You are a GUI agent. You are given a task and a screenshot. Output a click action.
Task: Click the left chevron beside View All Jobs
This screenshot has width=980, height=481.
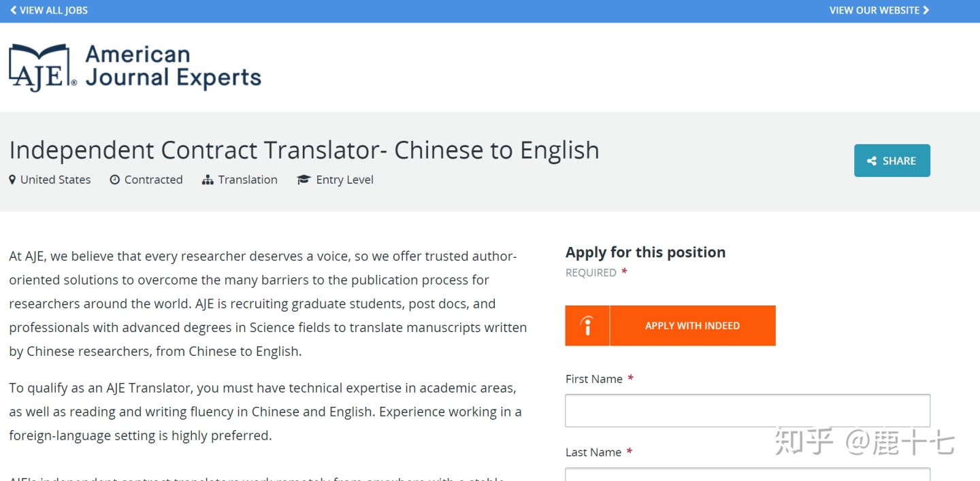point(13,10)
